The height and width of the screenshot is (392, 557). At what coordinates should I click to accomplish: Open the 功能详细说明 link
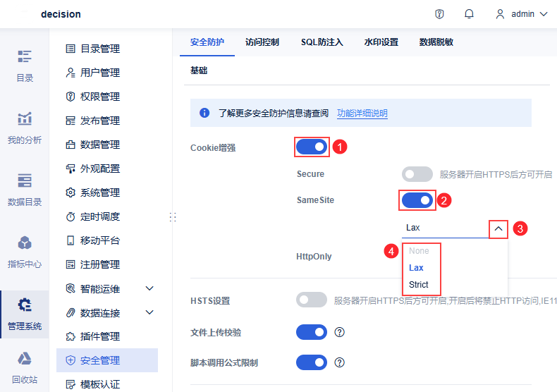(x=362, y=113)
